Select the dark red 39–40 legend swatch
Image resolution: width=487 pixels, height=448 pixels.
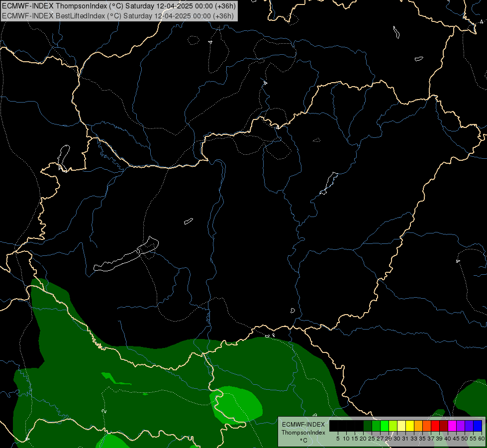(x=444, y=426)
